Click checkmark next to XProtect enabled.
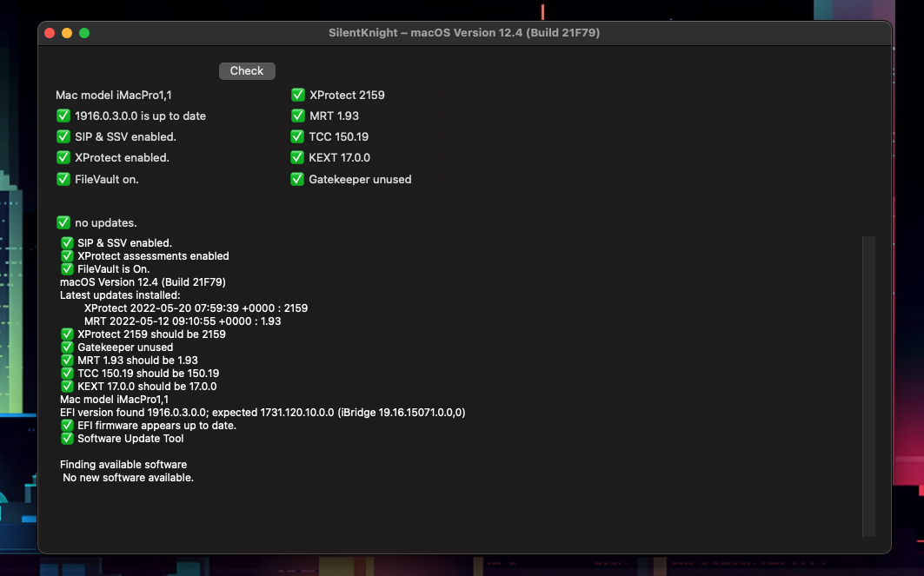The image size is (924, 576). tap(63, 157)
